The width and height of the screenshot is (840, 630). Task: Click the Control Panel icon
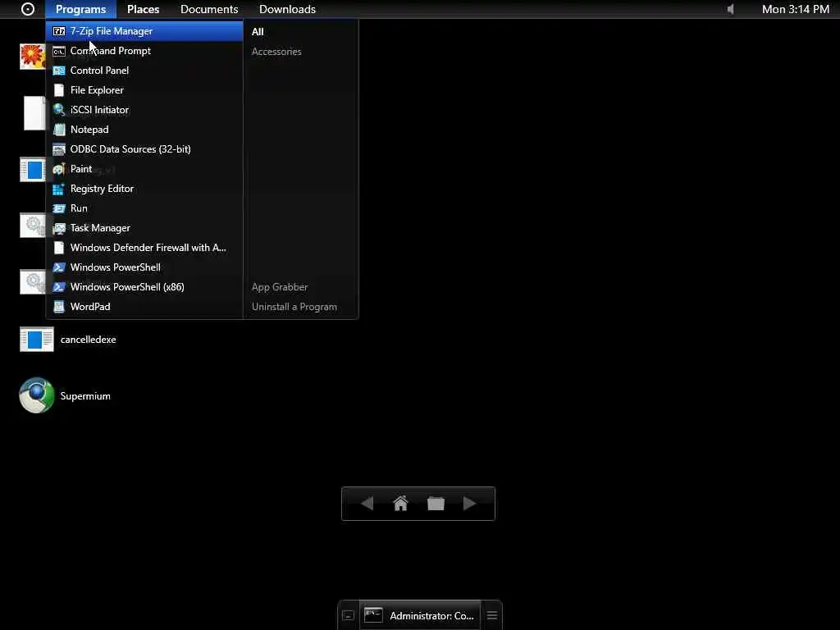point(59,71)
